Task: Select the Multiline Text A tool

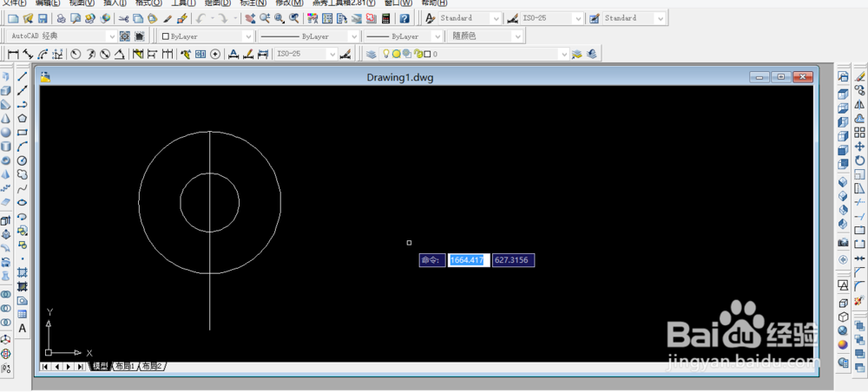Action: [23, 328]
